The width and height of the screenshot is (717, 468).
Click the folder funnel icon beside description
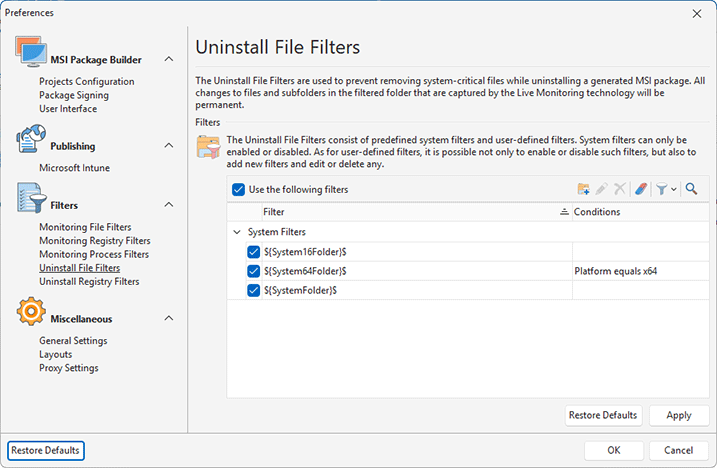click(208, 147)
